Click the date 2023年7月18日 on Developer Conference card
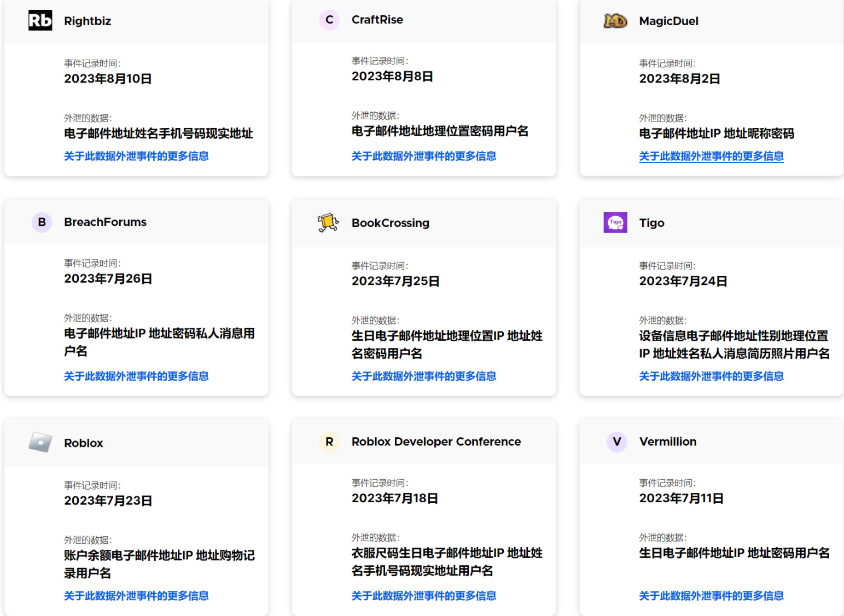844x616 pixels. (395, 498)
